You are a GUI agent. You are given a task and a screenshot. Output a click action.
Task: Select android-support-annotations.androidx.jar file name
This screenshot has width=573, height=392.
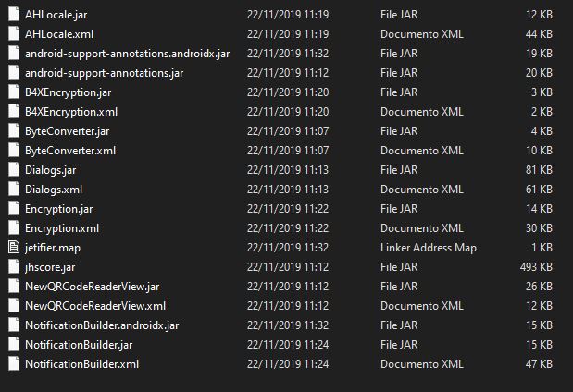click(127, 54)
